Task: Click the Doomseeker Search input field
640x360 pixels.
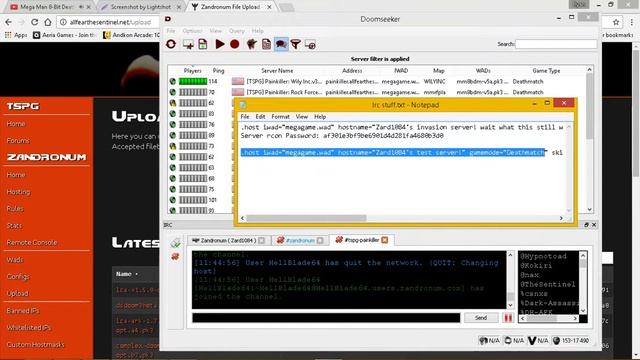Action: [x=556, y=44]
